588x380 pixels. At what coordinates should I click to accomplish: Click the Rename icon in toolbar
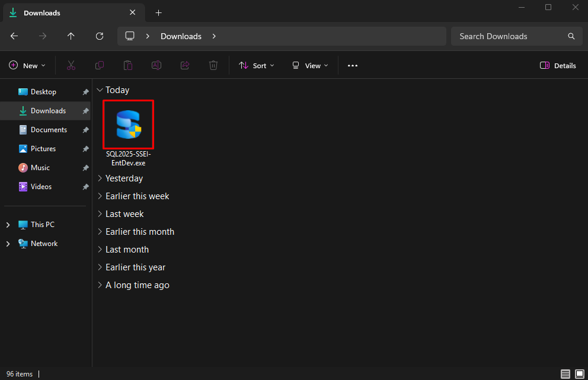click(156, 66)
